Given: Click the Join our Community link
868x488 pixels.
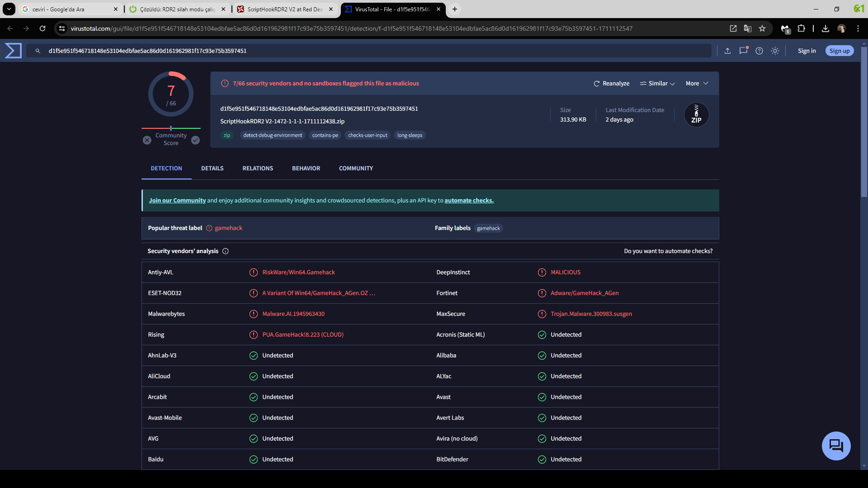Looking at the screenshot, I should (177, 201).
